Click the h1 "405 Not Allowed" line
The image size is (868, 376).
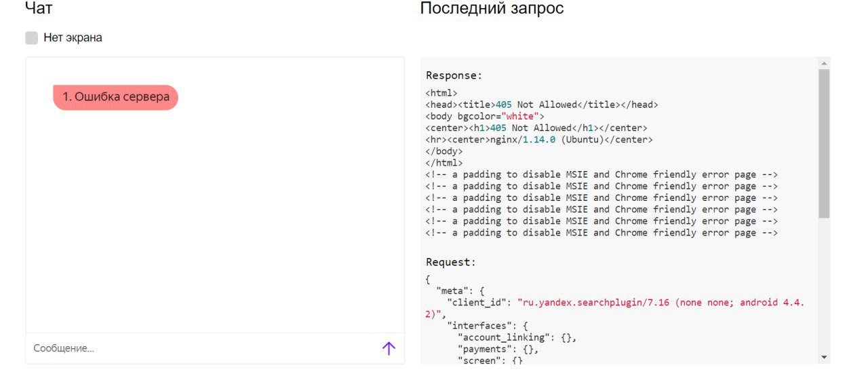pyautogui.click(x=536, y=128)
